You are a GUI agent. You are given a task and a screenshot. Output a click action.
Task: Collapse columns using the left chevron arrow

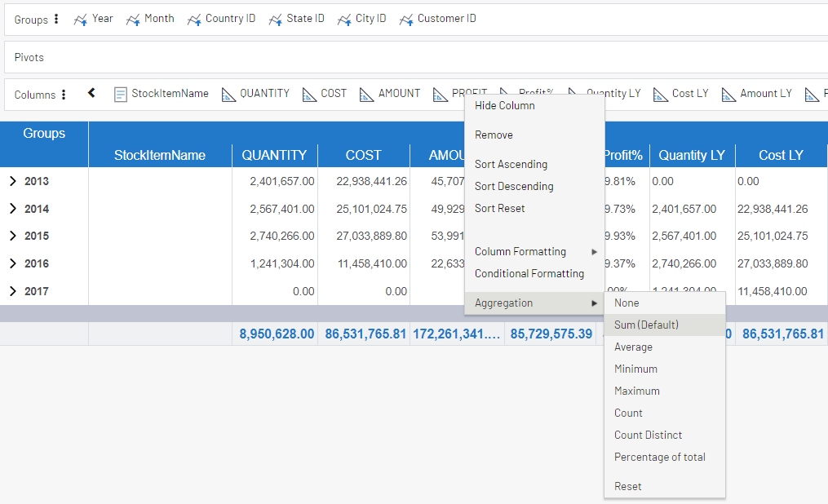(91, 93)
